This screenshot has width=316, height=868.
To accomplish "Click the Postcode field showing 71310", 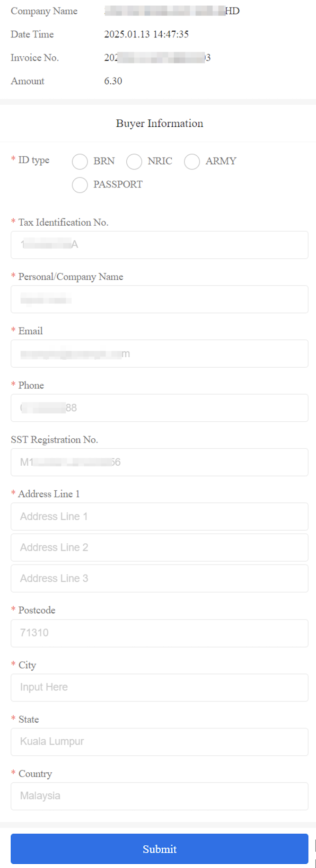I will coord(159,633).
